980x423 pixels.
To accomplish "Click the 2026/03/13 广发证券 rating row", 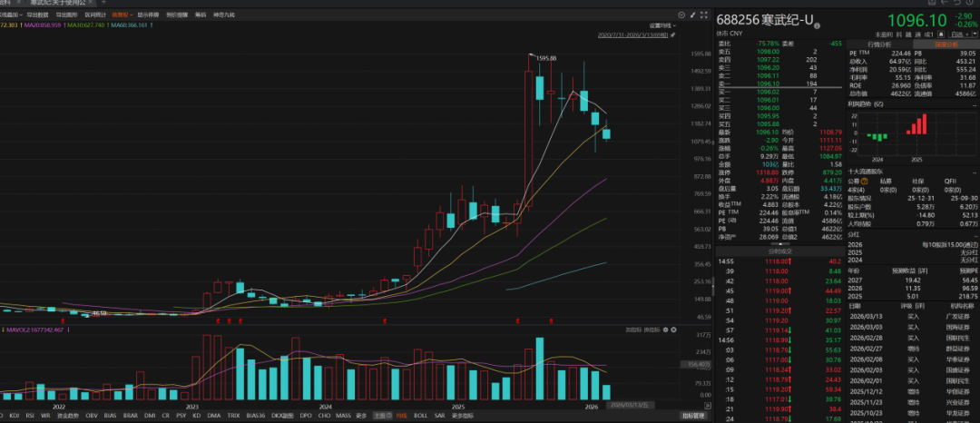I will coord(914,316).
